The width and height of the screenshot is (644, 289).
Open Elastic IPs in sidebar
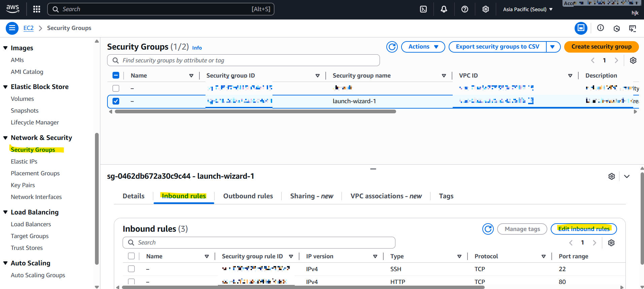click(x=24, y=162)
